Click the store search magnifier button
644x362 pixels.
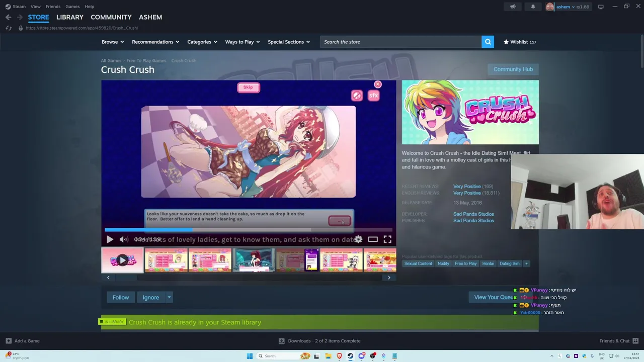488,42
